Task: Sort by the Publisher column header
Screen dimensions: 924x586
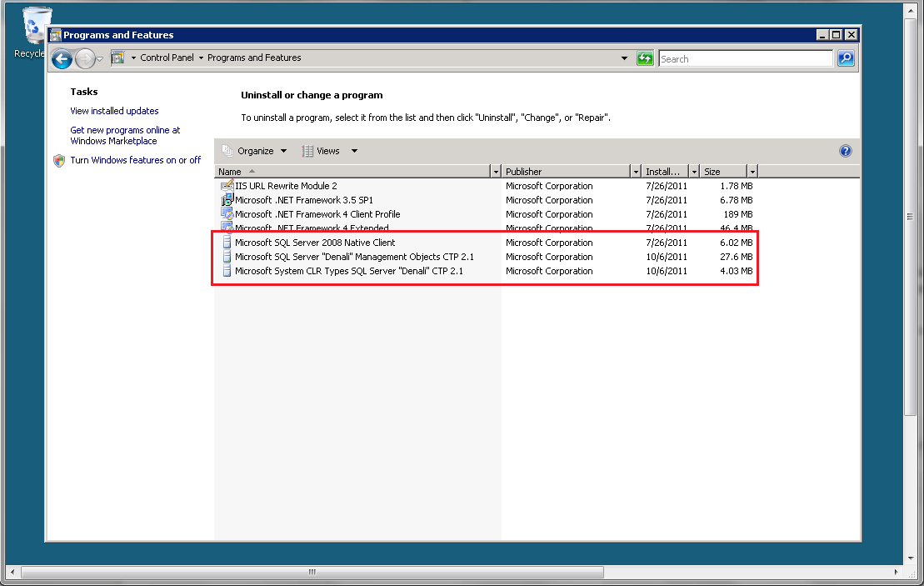Action: [x=566, y=172]
